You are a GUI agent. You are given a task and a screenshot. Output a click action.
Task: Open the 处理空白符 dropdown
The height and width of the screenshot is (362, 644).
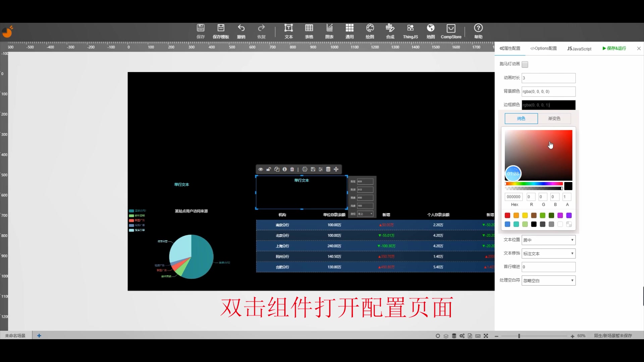[x=548, y=280]
